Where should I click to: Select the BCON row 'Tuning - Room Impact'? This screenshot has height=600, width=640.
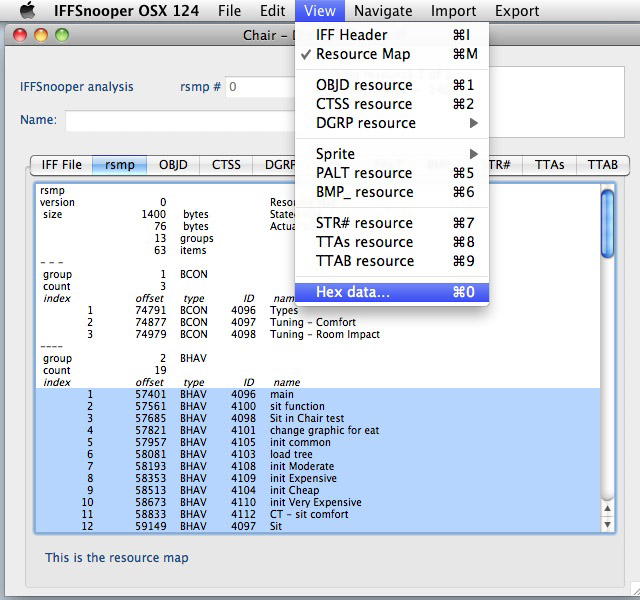[x=318, y=334]
